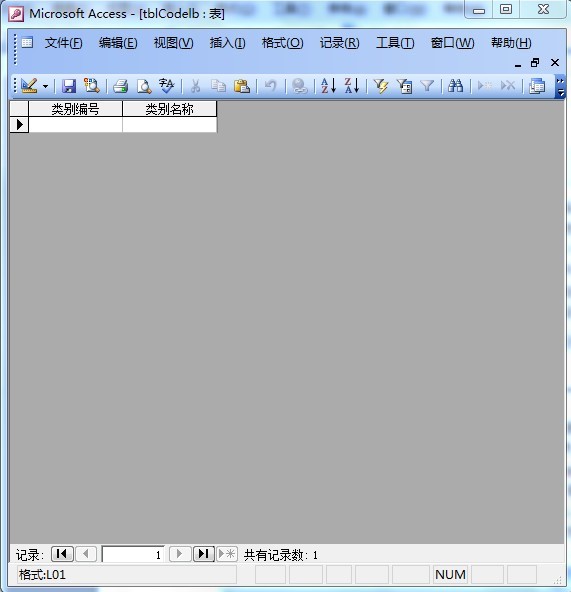This screenshot has height=592, width=571.
Task: Sort Descending with Z-A icon
Action: [352, 86]
